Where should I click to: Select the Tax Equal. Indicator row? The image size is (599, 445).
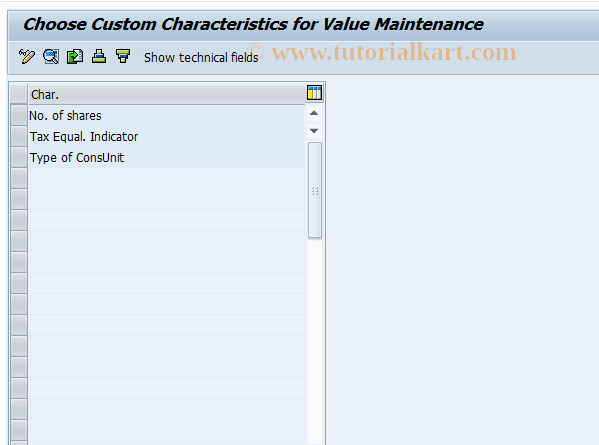coord(167,137)
